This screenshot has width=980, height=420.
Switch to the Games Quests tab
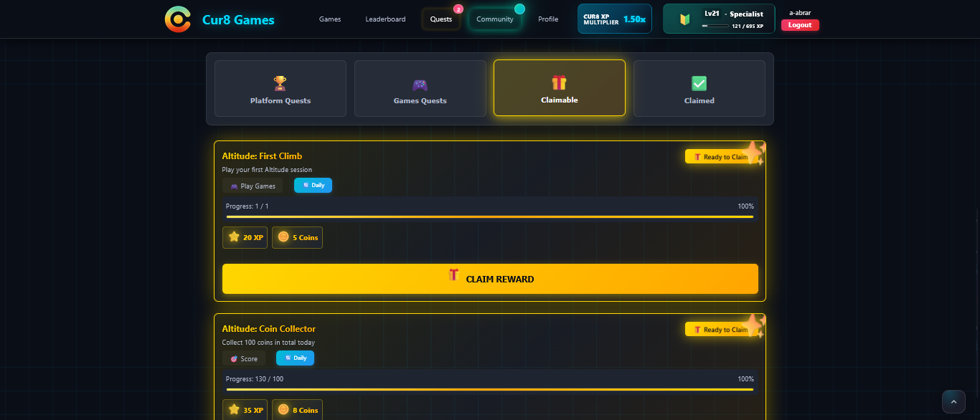coord(420,88)
